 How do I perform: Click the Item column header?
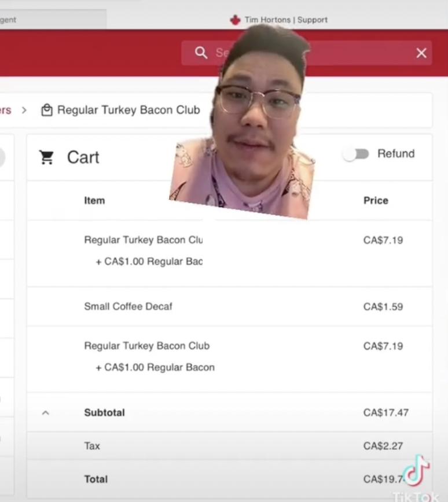click(x=94, y=201)
